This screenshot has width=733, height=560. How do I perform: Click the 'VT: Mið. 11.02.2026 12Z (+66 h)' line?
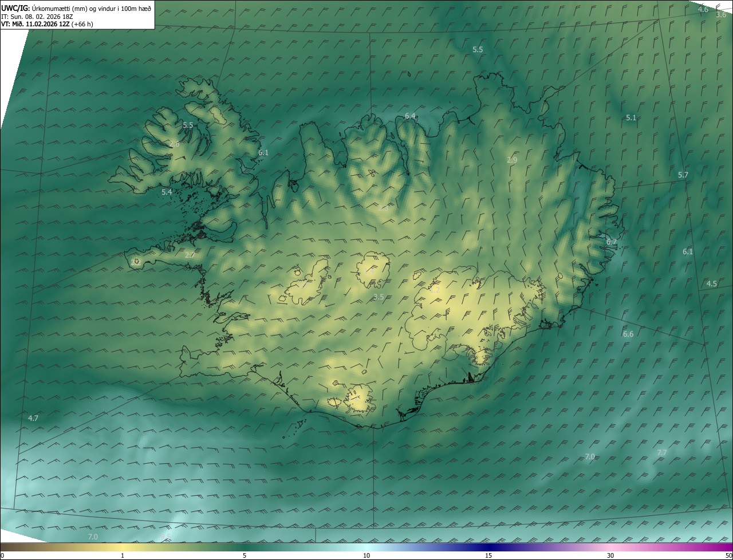coord(47,24)
